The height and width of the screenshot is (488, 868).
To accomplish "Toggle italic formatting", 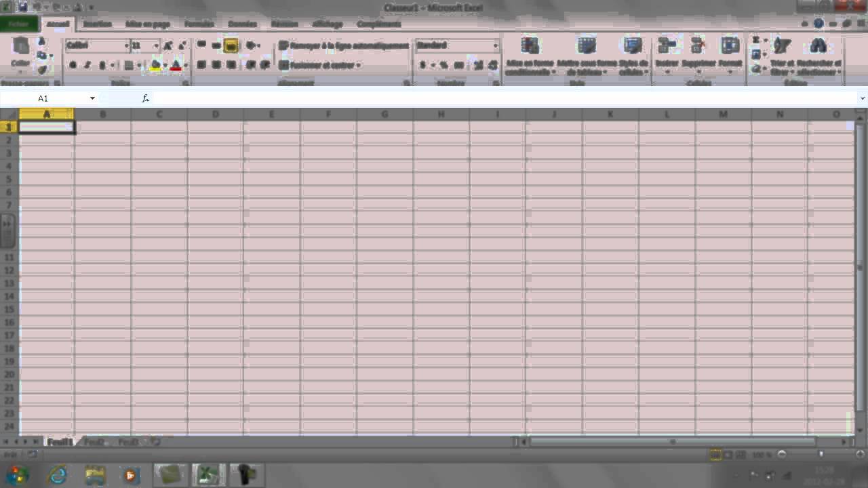I will coord(87,65).
